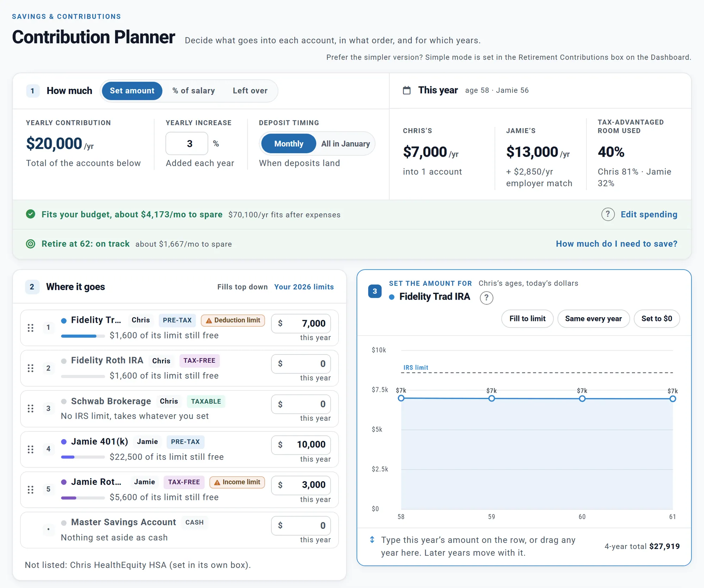Edit the Fidelity Roth IRA amount field

[301, 364]
